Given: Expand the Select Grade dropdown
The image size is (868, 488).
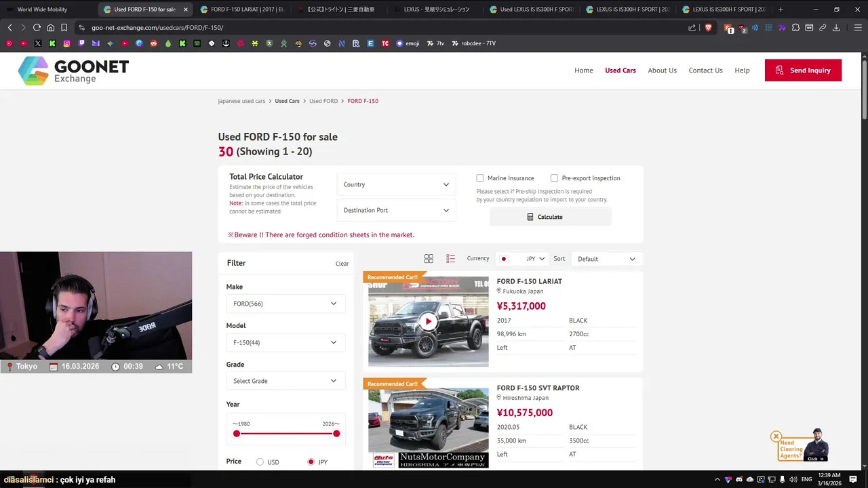Looking at the screenshot, I should point(285,381).
